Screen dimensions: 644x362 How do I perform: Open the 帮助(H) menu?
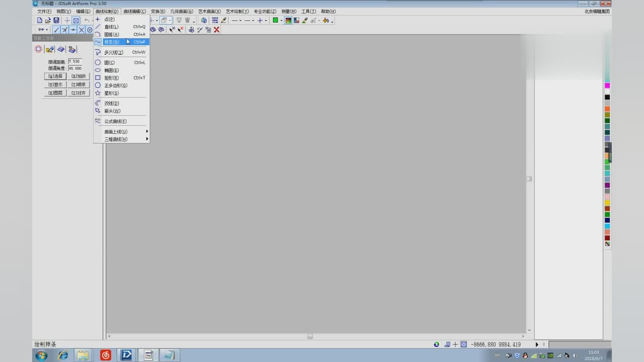coord(328,11)
